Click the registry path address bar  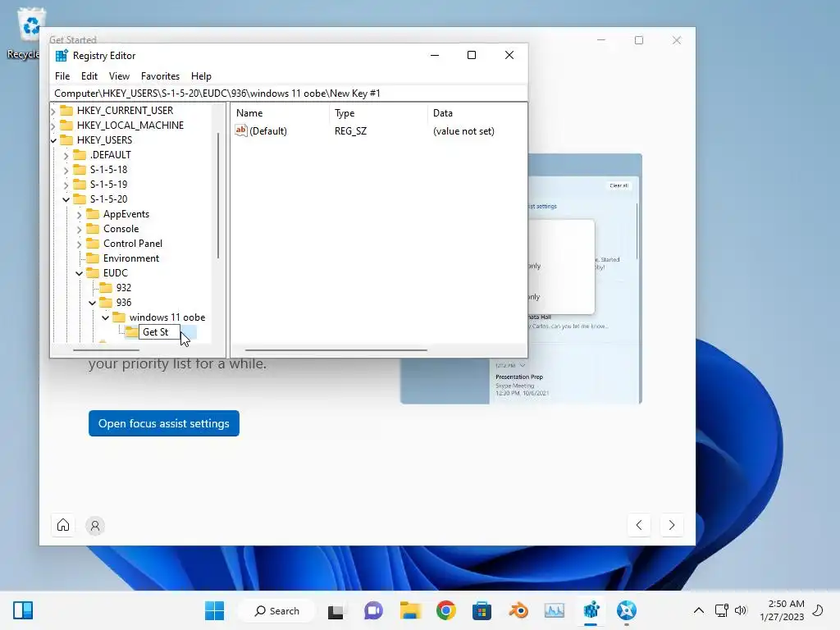[288, 94]
